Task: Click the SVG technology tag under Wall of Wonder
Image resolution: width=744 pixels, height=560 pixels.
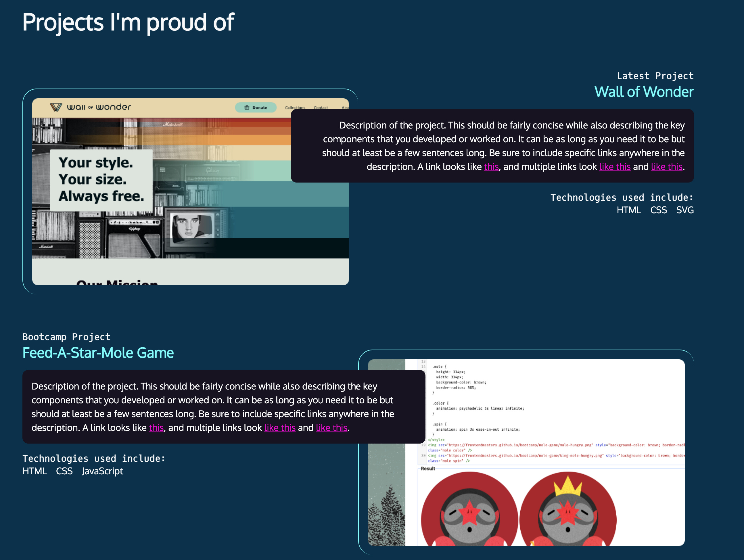Action: coord(685,210)
